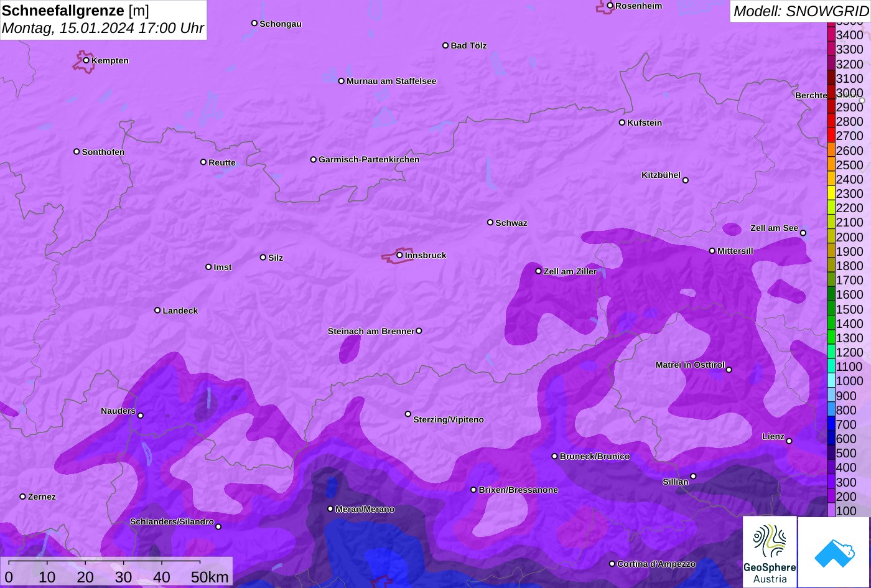Click the Nauders marker dot
The image size is (871, 588).
point(141,416)
